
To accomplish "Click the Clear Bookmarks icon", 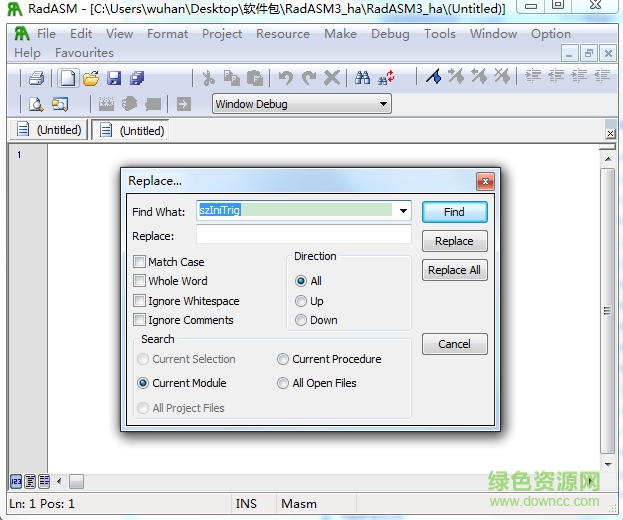I will tap(502, 75).
